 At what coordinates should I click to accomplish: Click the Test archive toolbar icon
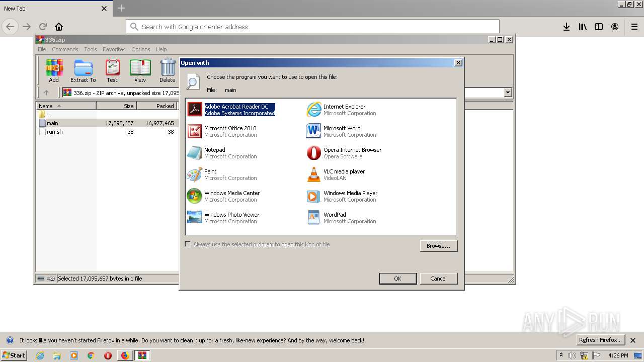tap(112, 71)
